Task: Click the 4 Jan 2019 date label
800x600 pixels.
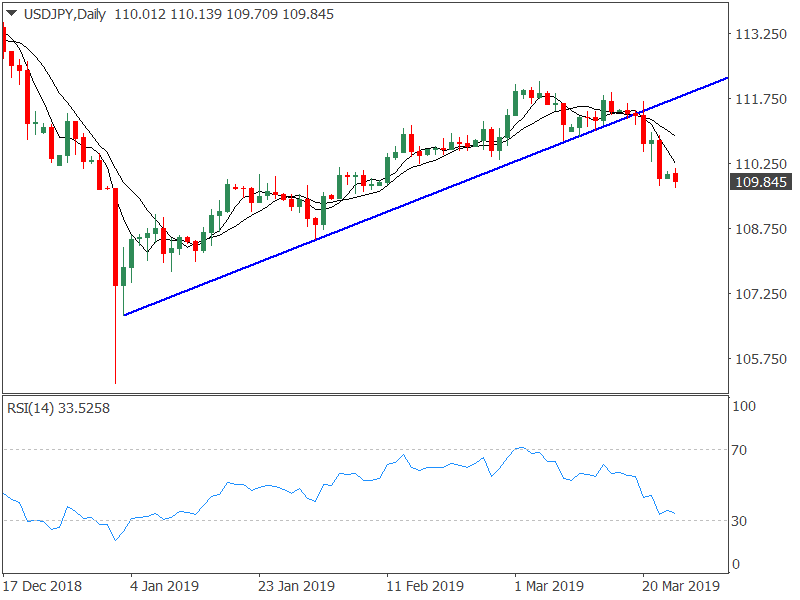Action: tap(163, 585)
